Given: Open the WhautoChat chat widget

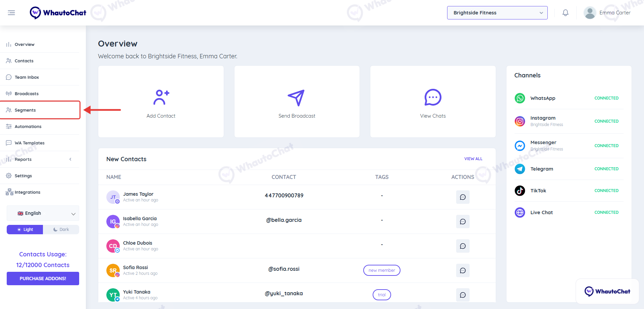Looking at the screenshot, I should 607,291.
